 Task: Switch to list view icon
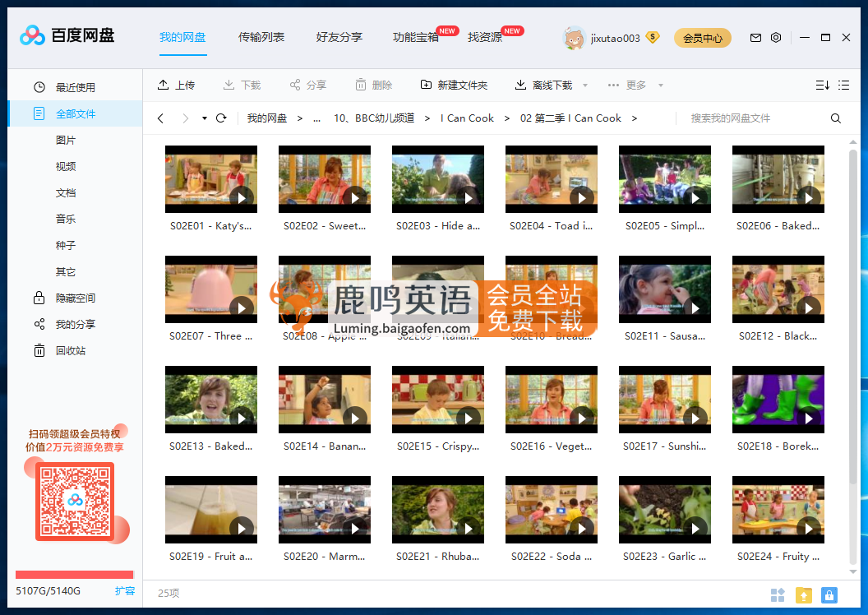(x=843, y=86)
